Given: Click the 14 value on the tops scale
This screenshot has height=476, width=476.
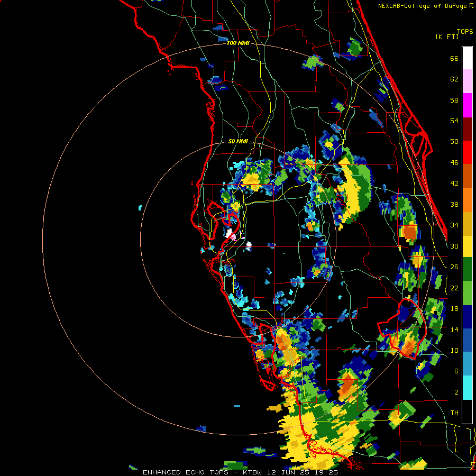Looking at the screenshot, I should 454,329.
